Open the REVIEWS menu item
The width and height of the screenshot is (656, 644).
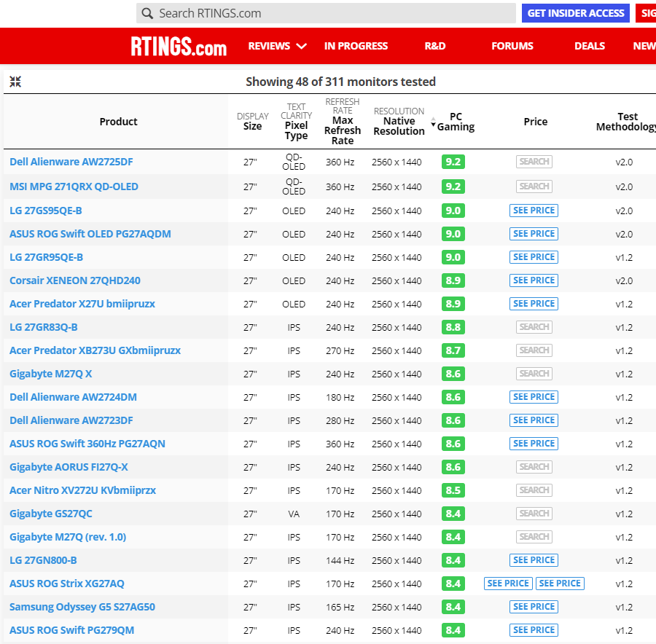tap(269, 46)
